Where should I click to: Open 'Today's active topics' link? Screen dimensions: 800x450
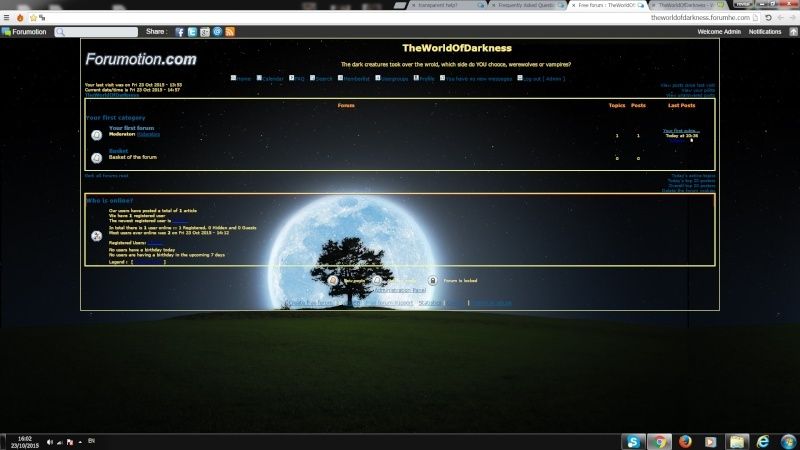(693, 176)
